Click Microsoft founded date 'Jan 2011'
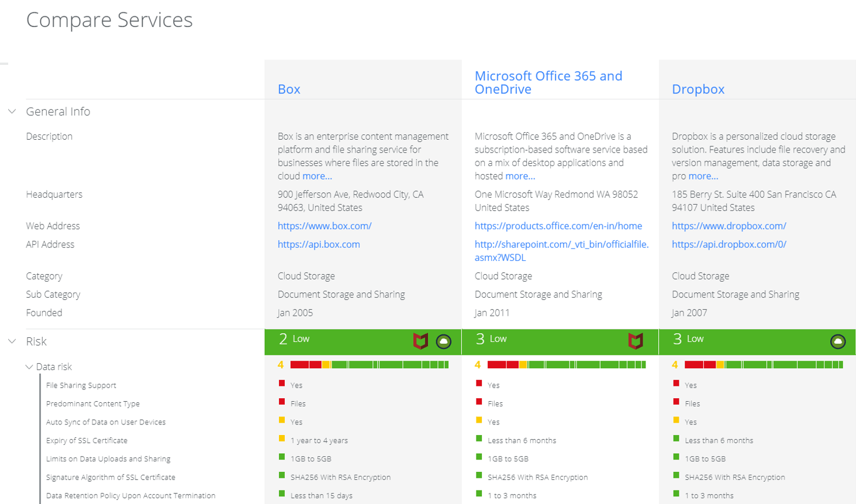 click(x=492, y=313)
